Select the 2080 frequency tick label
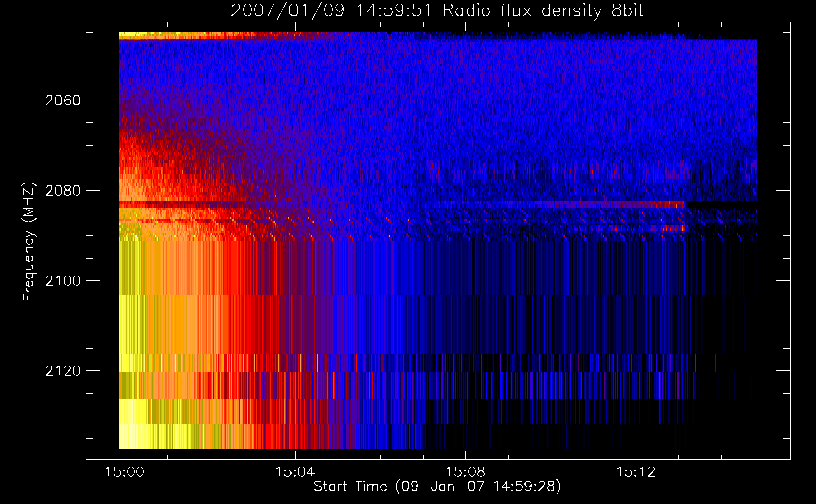Image resolution: width=816 pixels, height=504 pixels. 63,191
